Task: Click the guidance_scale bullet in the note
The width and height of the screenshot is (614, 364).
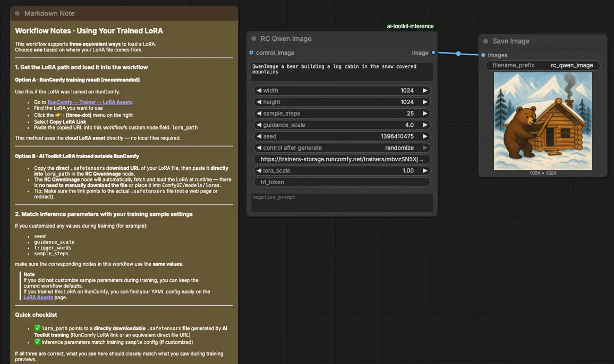Action: coord(54,242)
